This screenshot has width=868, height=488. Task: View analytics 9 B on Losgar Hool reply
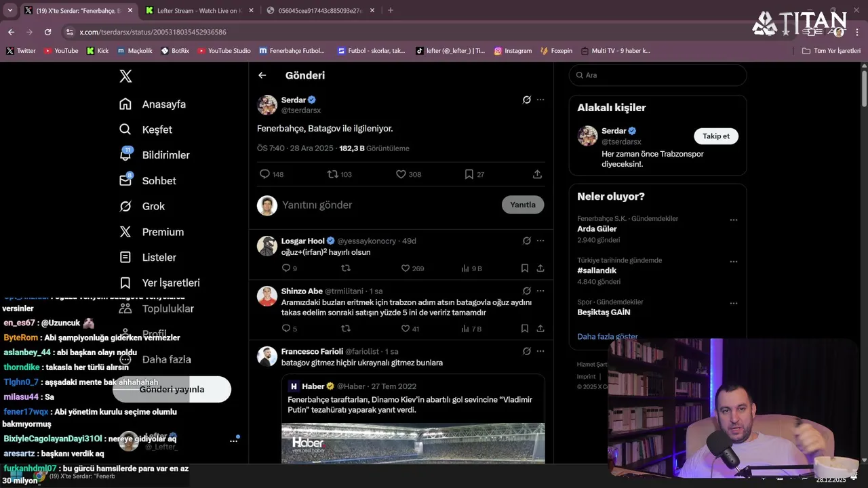pyautogui.click(x=471, y=268)
